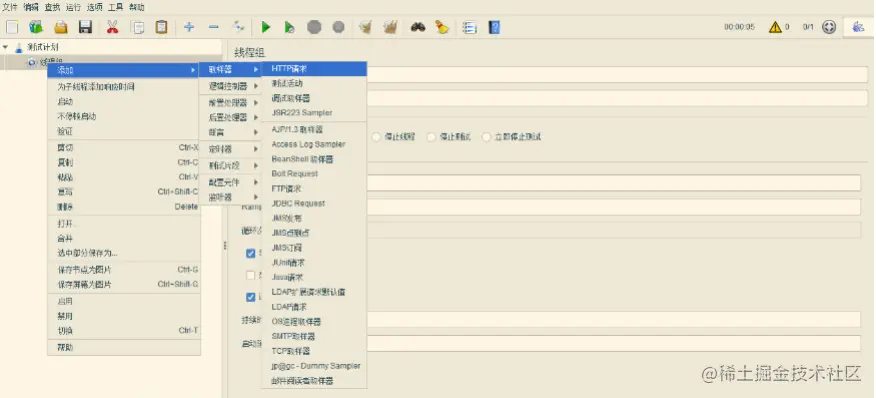Click the circular threads indicator icon
The height and width of the screenshot is (398, 876).
829,27
